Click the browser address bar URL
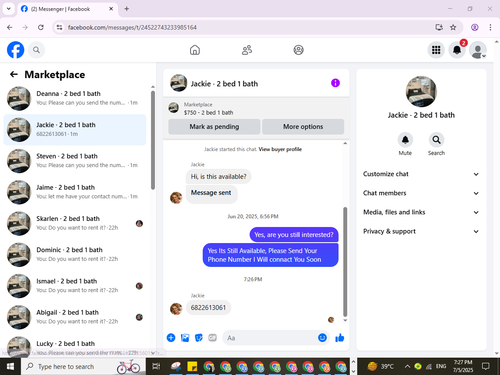 click(x=132, y=27)
